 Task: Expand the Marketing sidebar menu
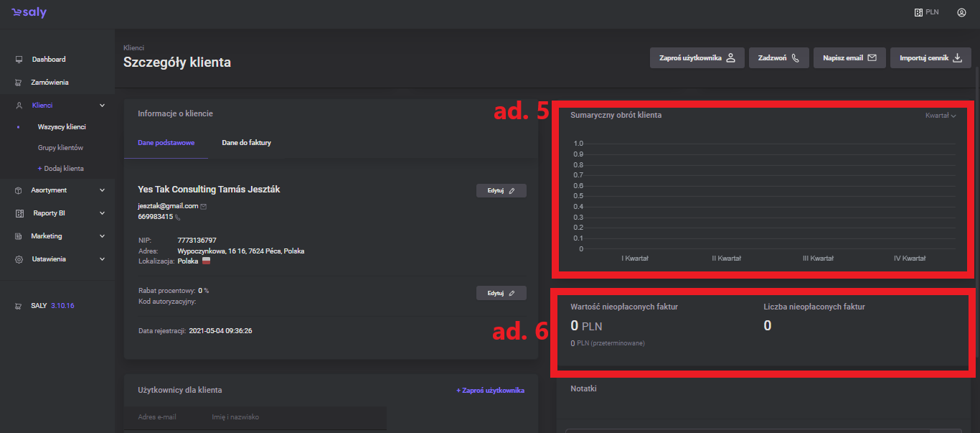[x=102, y=236]
